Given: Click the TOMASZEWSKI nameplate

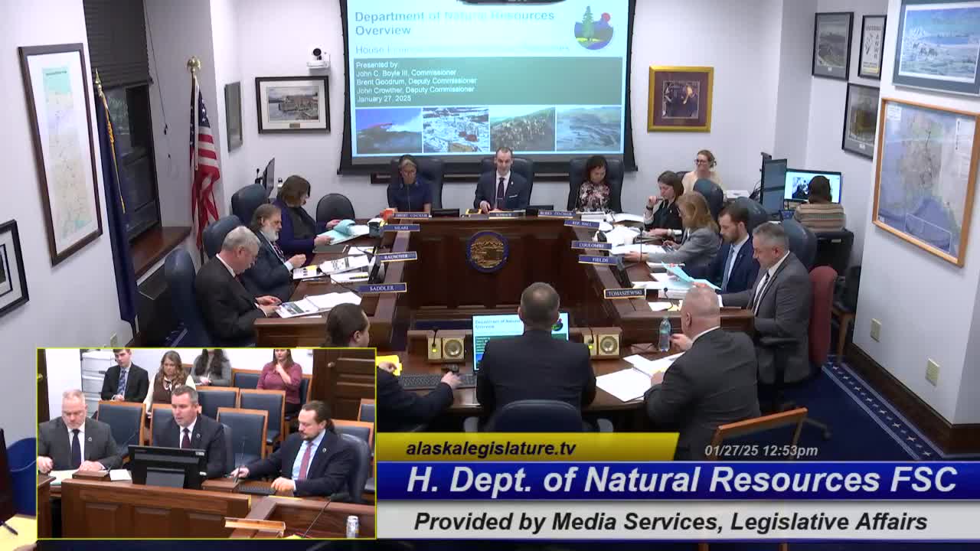Looking at the screenshot, I should coord(624,293).
